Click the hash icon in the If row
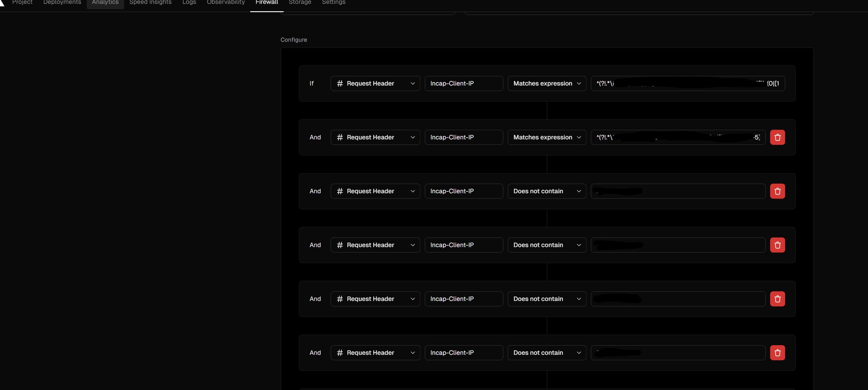The image size is (868, 390). [340, 83]
